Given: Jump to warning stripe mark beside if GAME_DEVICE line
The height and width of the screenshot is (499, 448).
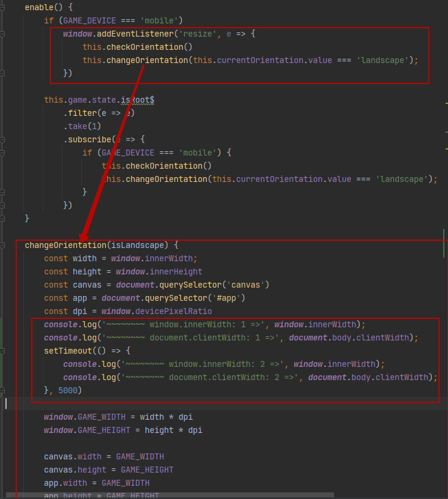Looking at the screenshot, I should pyautogui.click(x=446, y=148).
